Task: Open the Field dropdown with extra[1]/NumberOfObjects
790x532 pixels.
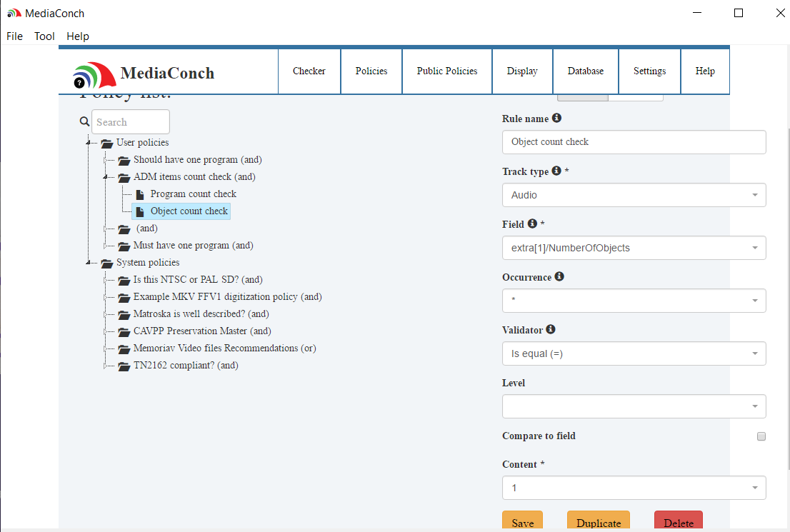Action: pyautogui.click(x=634, y=248)
